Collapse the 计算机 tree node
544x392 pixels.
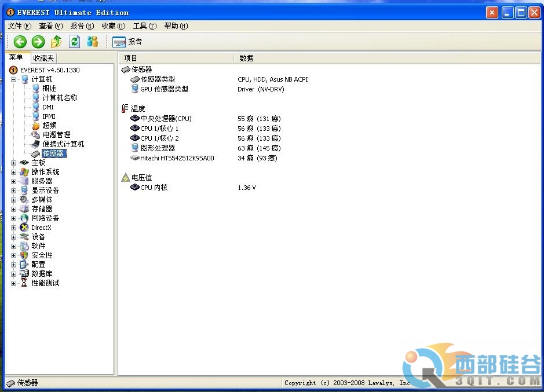pos(13,79)
